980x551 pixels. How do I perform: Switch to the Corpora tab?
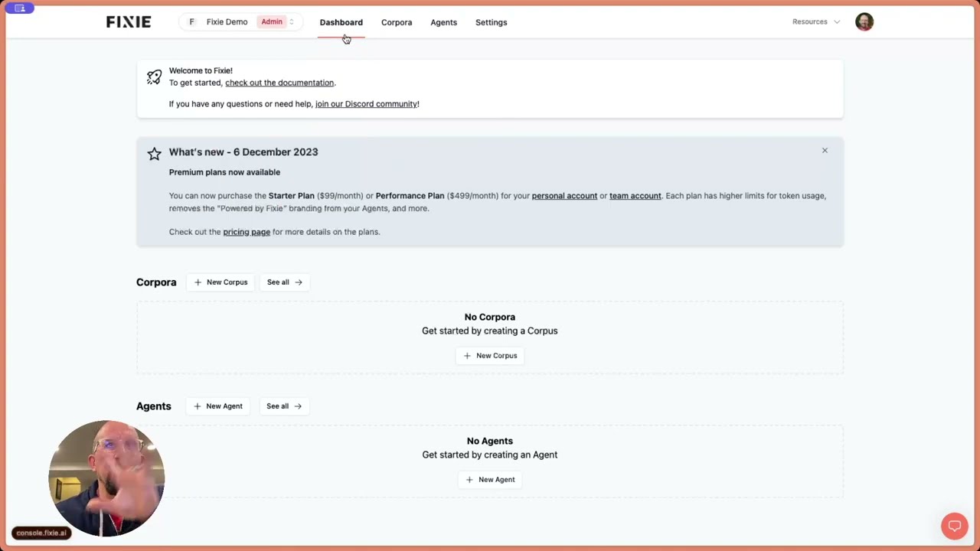coord(397,22)
